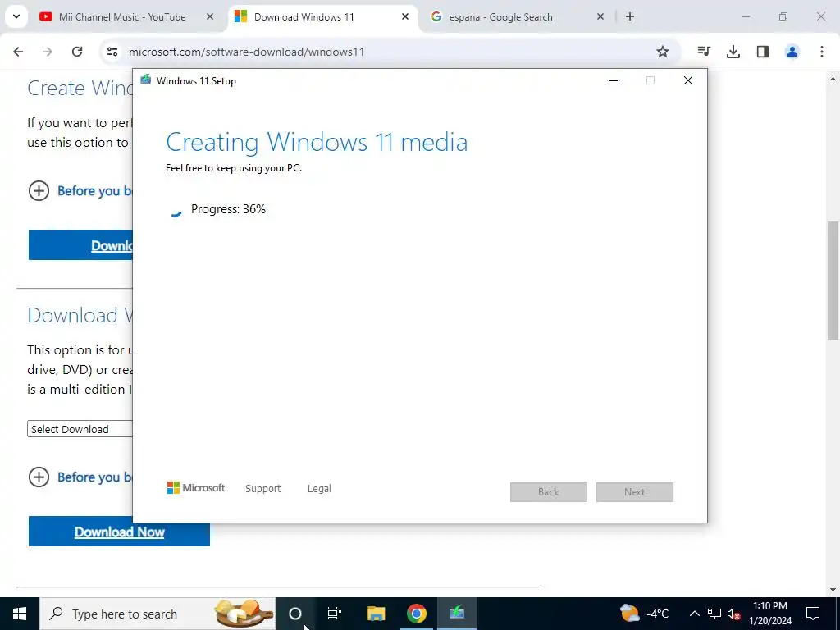
Task: Open Cortana circle icon on taskbar
Action: point(295,614)
